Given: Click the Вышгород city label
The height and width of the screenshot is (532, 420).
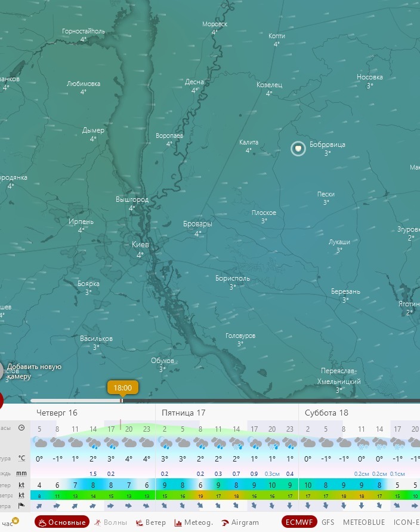Looking at the screenshot, I should point(132,199).
